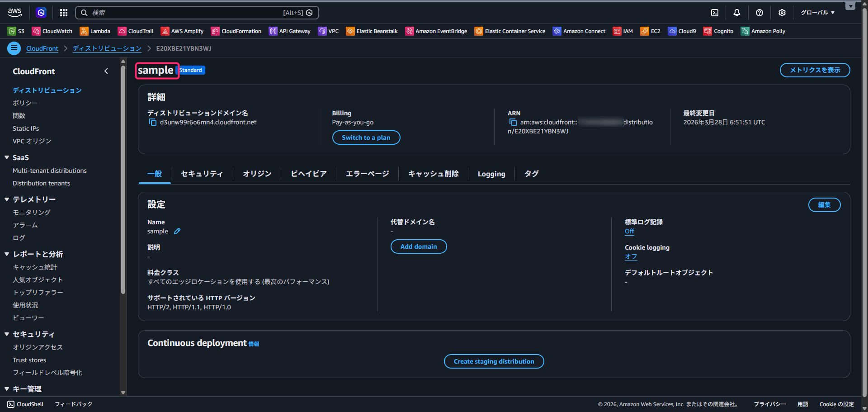Open the standard logging Off link
The height and width of the screenshot is (412, 868).
tap(629, 231)
